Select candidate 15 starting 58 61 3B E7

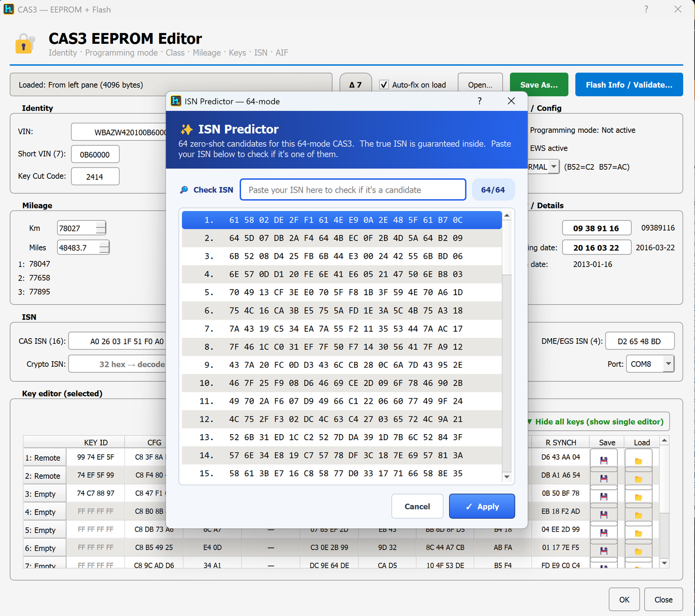(342, 474)
